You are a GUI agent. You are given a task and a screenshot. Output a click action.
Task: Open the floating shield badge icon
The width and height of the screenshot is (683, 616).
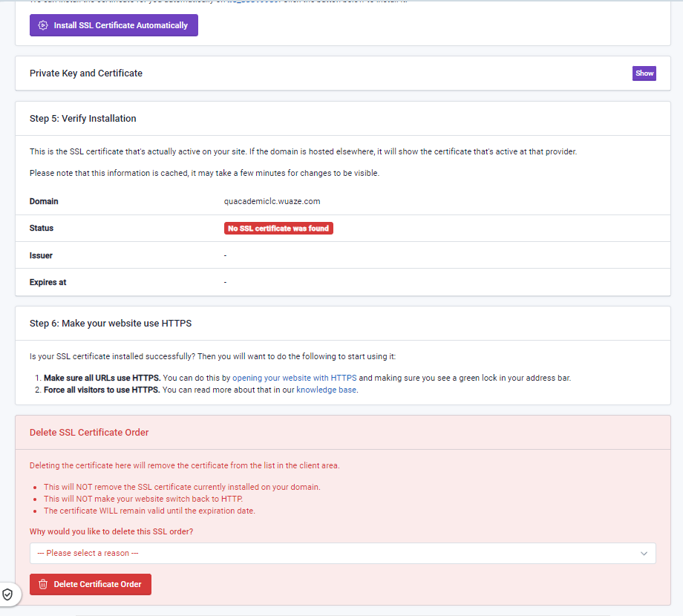pos(7,594)
